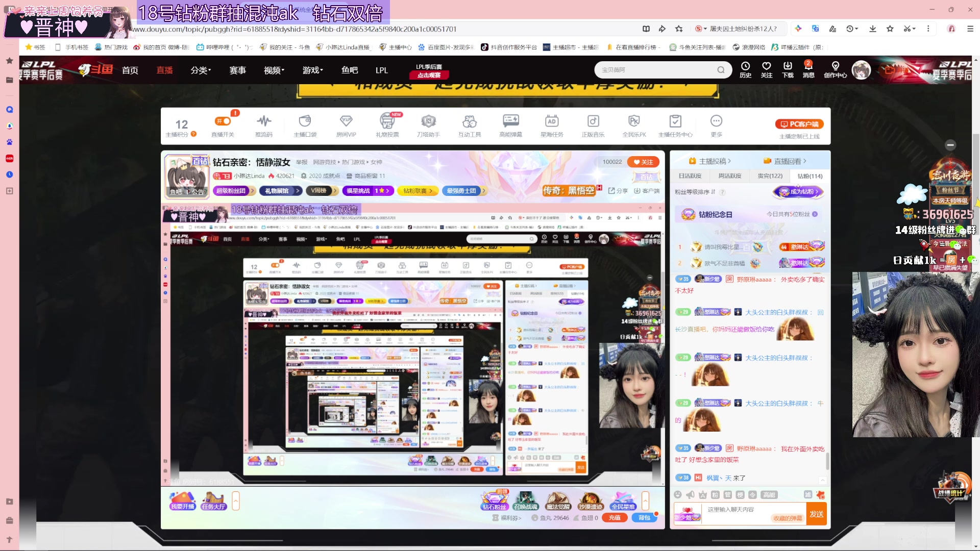
Task: Expand the 主播投稿 chevron link
Action: [710, 161]
